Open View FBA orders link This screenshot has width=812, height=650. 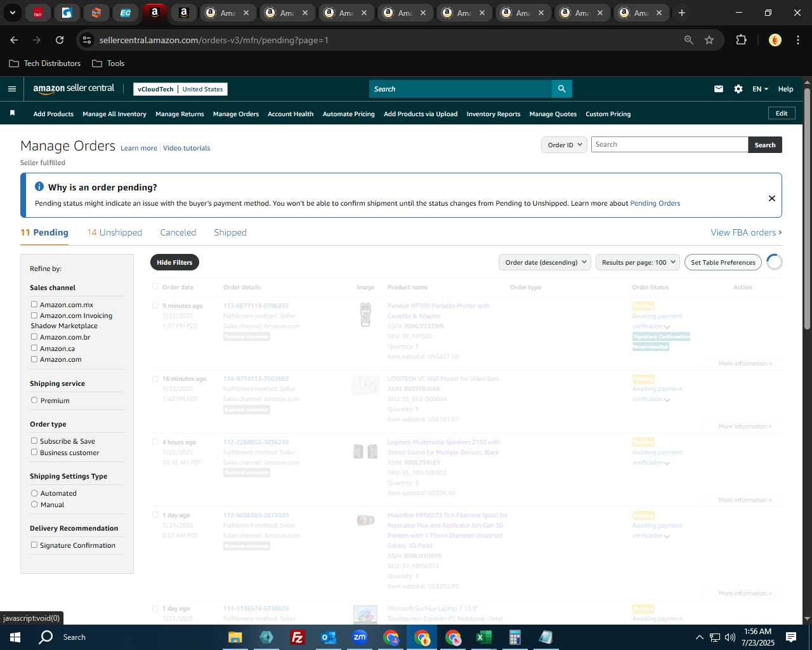pos(746,232)
